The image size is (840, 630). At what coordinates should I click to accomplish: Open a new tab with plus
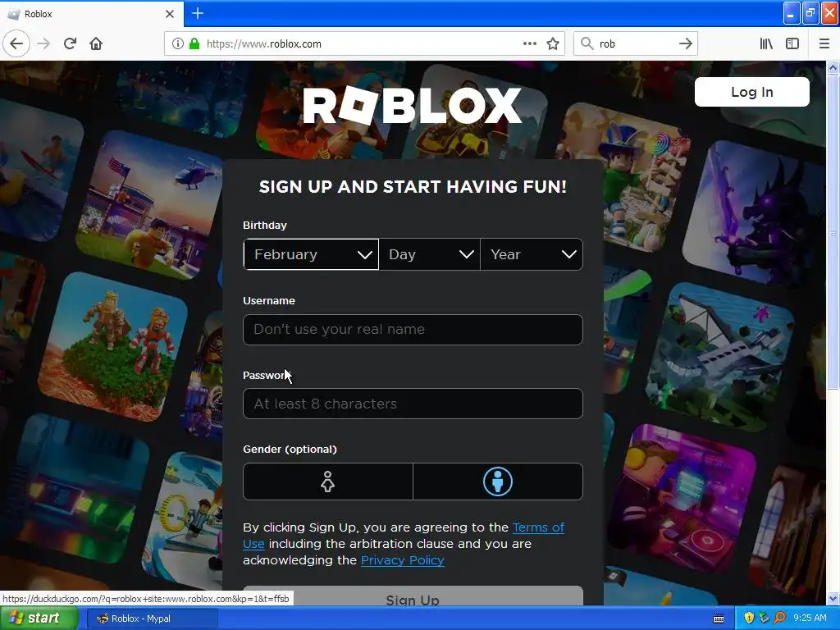(x=198, y=13)
